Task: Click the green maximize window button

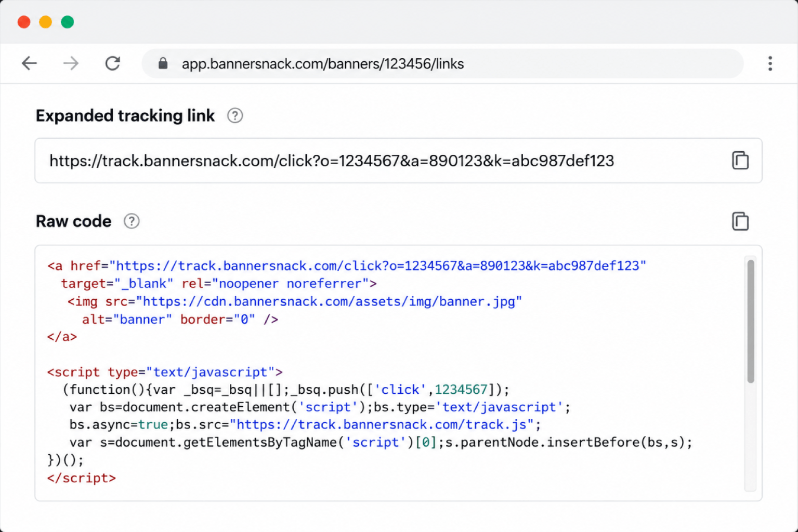Action: [x=68, y=22]
